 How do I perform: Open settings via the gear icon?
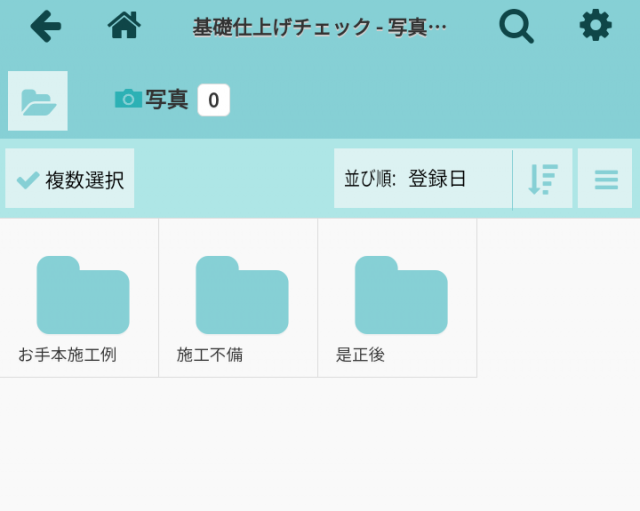click(595, 26)
